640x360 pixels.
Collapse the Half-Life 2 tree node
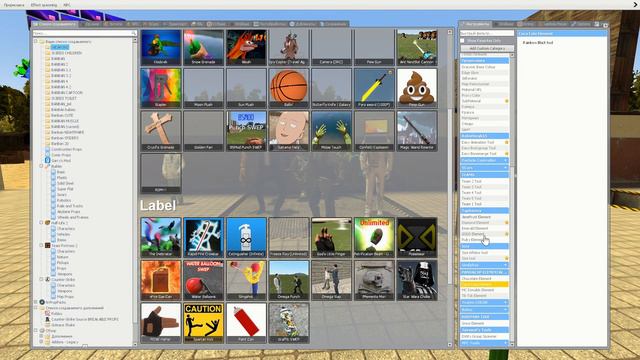click(41, 223)
